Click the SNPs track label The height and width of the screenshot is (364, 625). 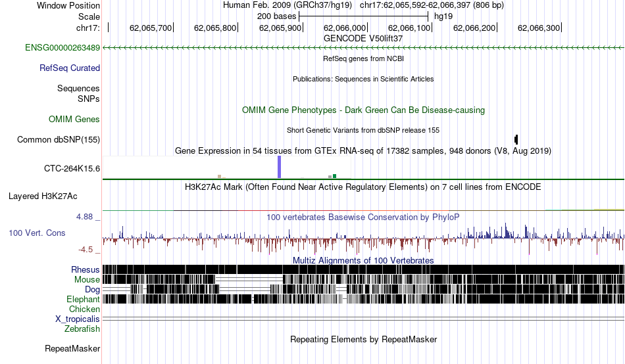tap(89, 99)
